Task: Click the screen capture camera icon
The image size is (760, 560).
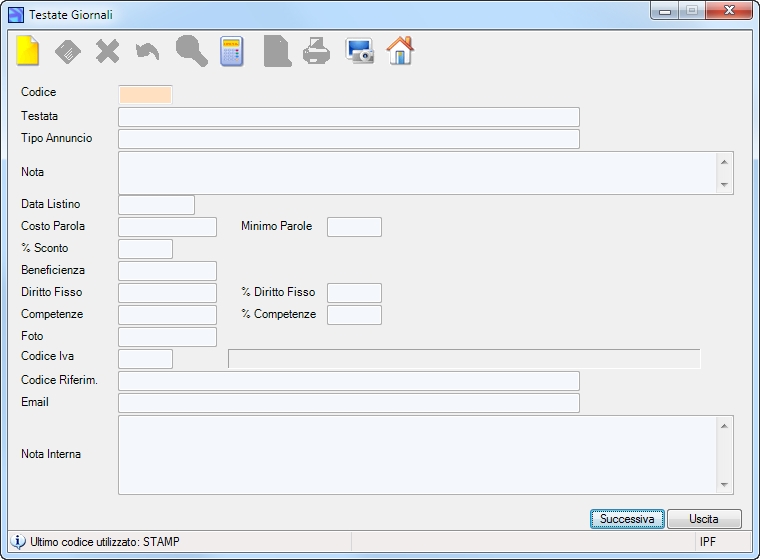Action: click(359, 51)
